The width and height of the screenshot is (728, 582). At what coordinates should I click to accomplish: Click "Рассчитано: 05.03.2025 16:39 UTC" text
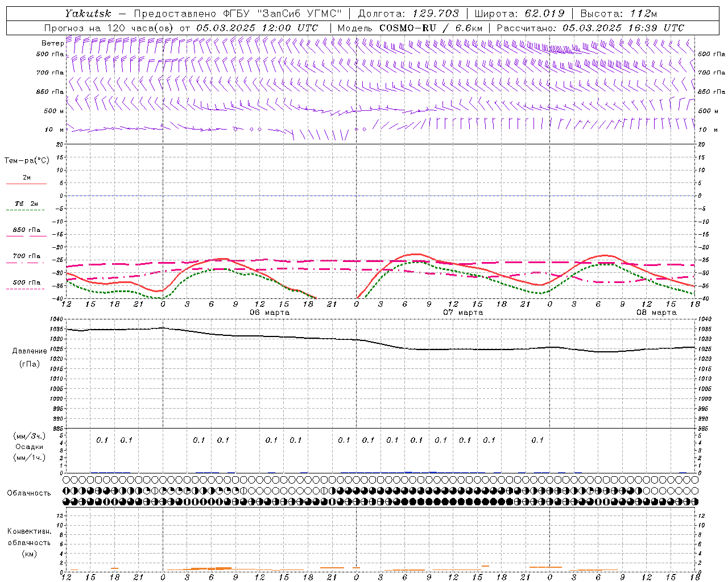click(x=590, y=28)
